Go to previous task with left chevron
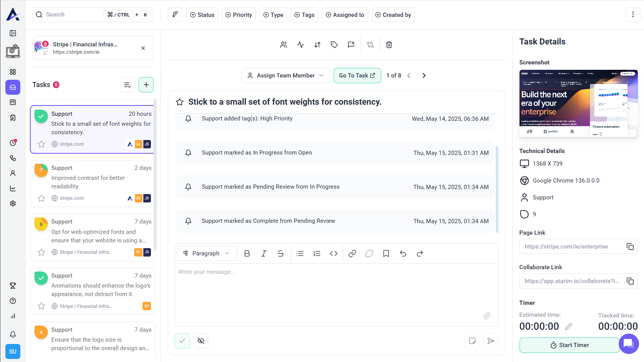This screenshot has height=362, width=644. click(409, 76)
